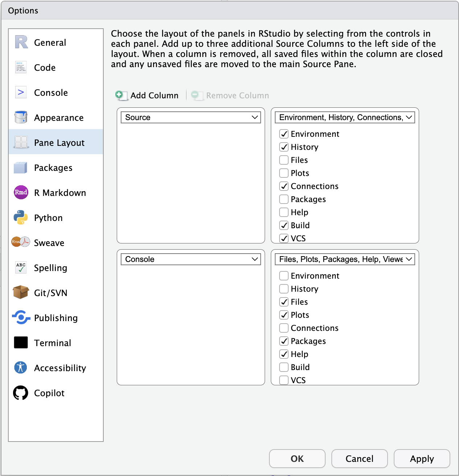
Task: Uncheck Build in the top-right pane
Action: coord(284,225)
